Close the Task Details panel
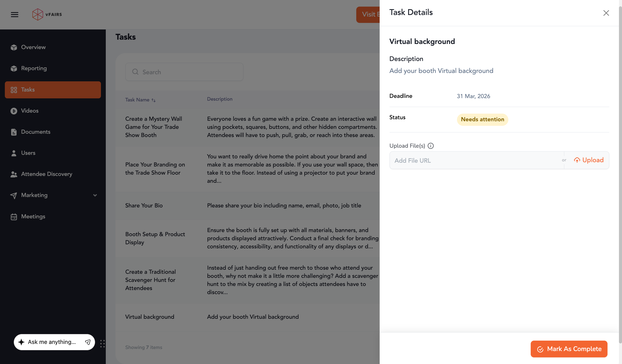622x364 pixels. coord(606,13)
